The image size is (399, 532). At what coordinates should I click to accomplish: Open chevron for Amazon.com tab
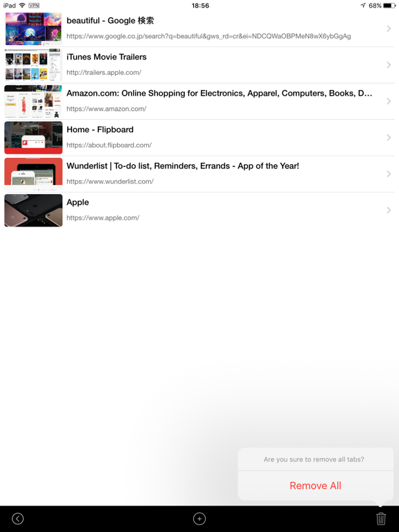click(389, 101)
